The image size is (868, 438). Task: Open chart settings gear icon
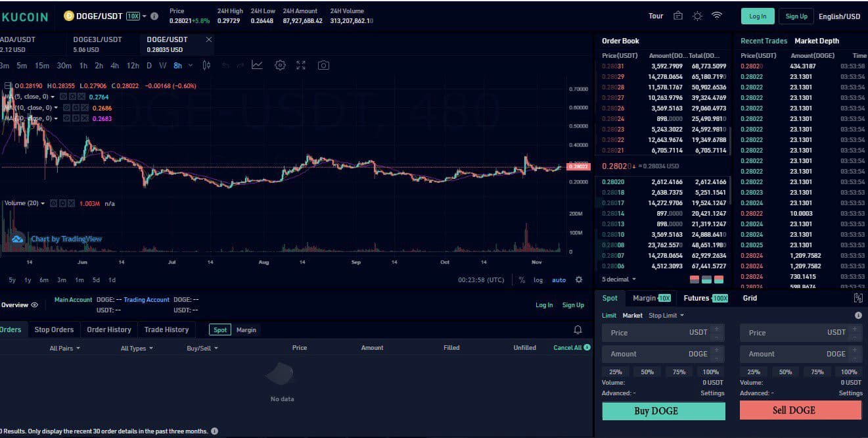pyautogui.click(x=280, y=65)
